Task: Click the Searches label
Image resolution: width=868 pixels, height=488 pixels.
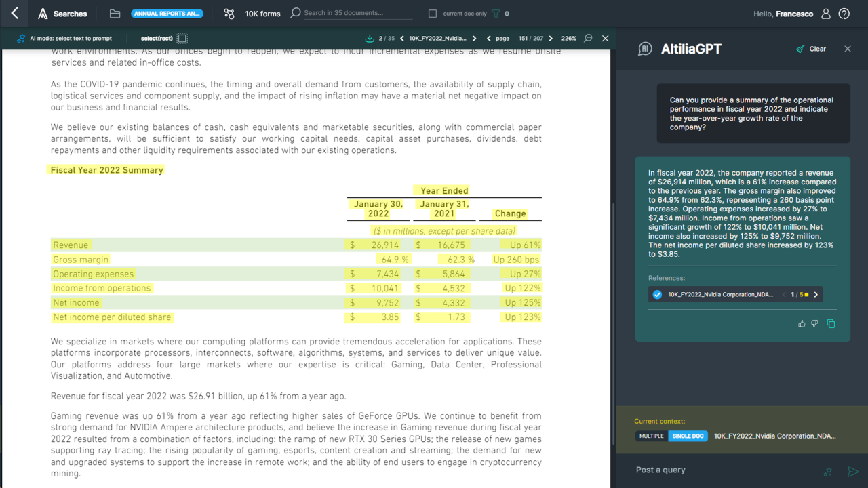Action: [x=71, y=14]
